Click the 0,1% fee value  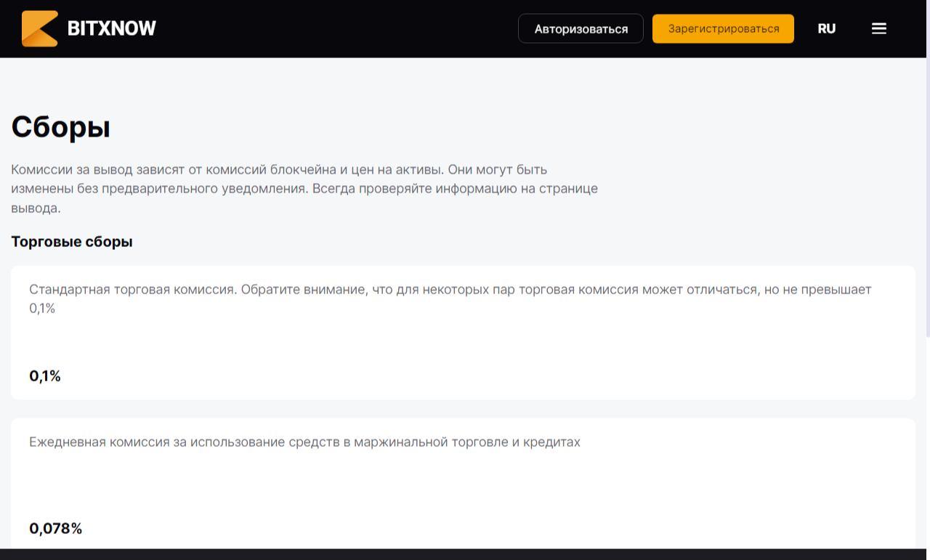tap(45, 376)
